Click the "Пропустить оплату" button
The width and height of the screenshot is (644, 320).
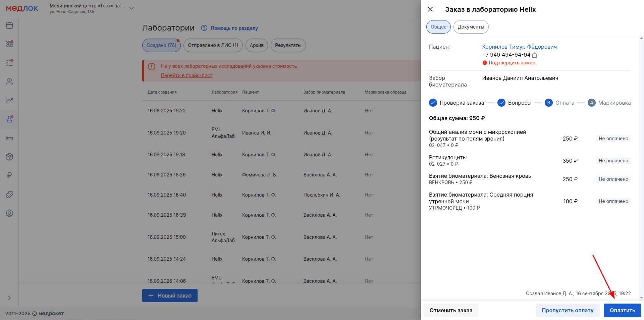tap(568, 310)
